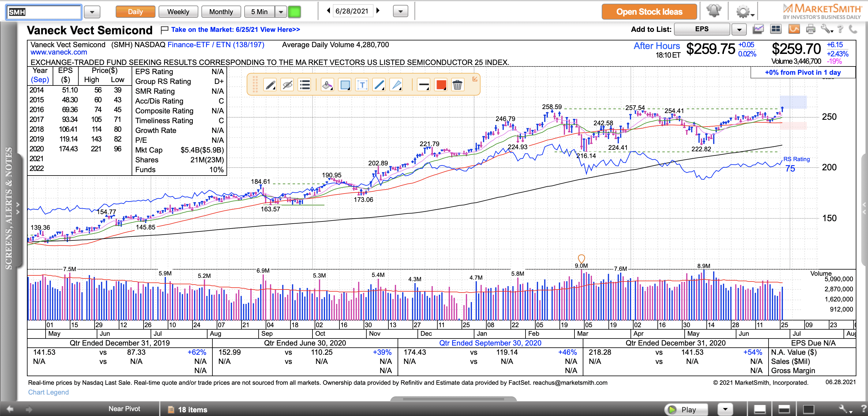
Task: Grab the drawing toolbar dotted handle
Action: (x=255, y=84)
